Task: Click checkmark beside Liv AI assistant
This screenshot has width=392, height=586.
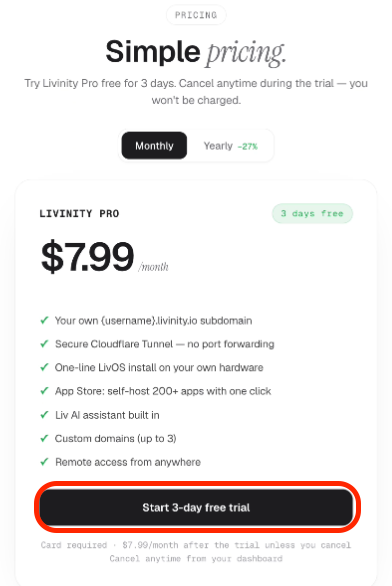Action: pos(44,415)
